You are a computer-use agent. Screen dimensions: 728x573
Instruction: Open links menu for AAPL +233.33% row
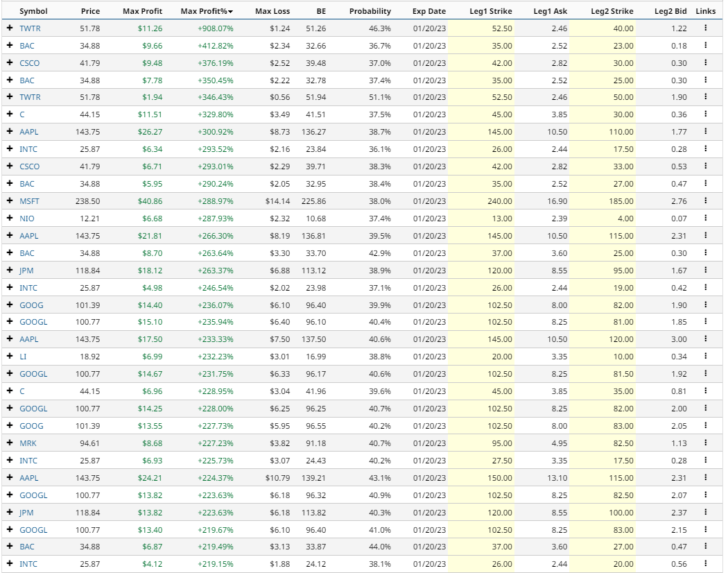click(x=705, y=339)
